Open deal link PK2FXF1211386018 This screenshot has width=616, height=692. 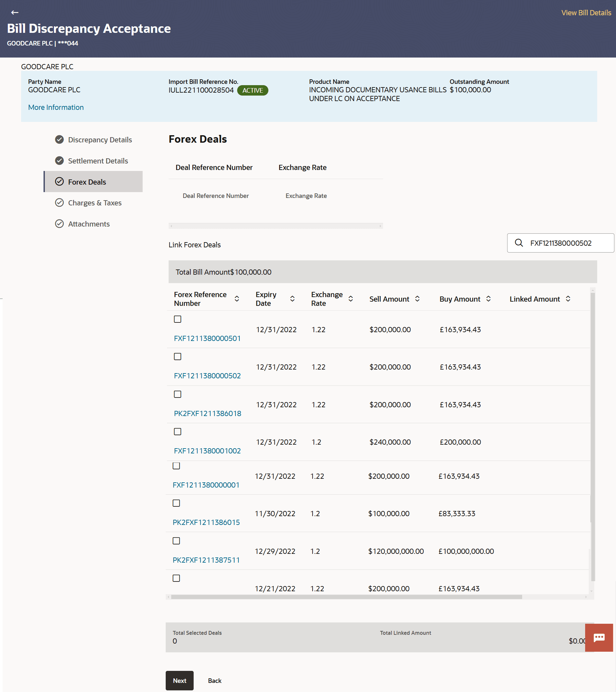(x=208, y=413)
